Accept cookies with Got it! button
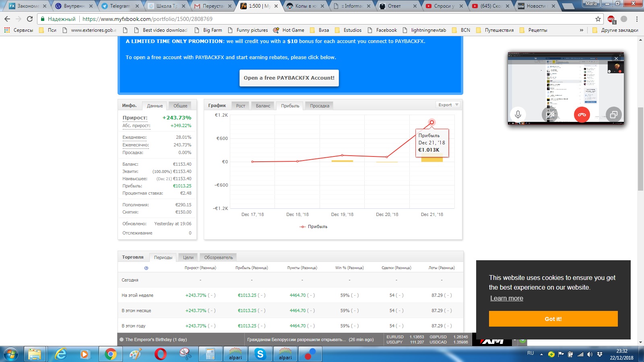 coord(553,319)
